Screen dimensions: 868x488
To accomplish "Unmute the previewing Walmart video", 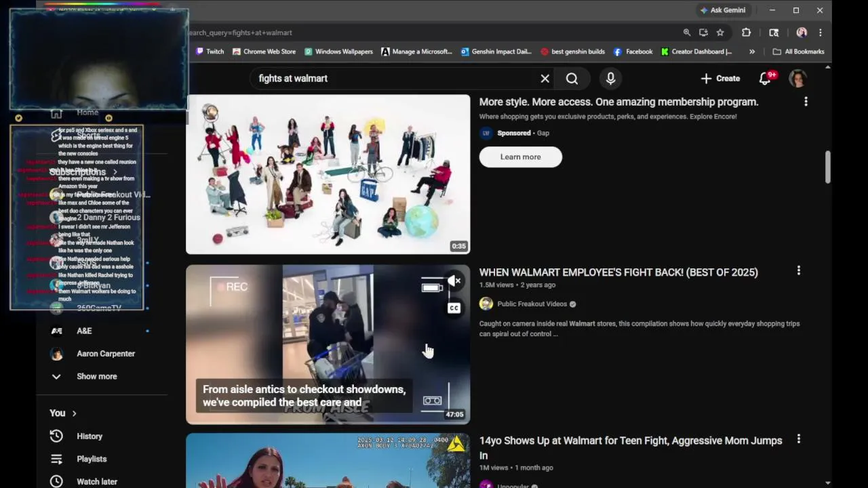I will pos(454,281).
